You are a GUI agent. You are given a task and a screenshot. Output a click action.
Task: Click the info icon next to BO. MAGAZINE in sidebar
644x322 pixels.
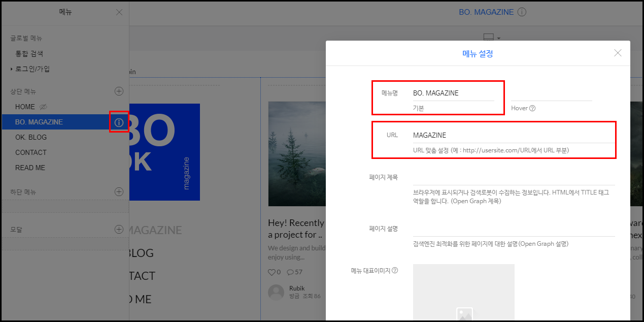(119, 122)
